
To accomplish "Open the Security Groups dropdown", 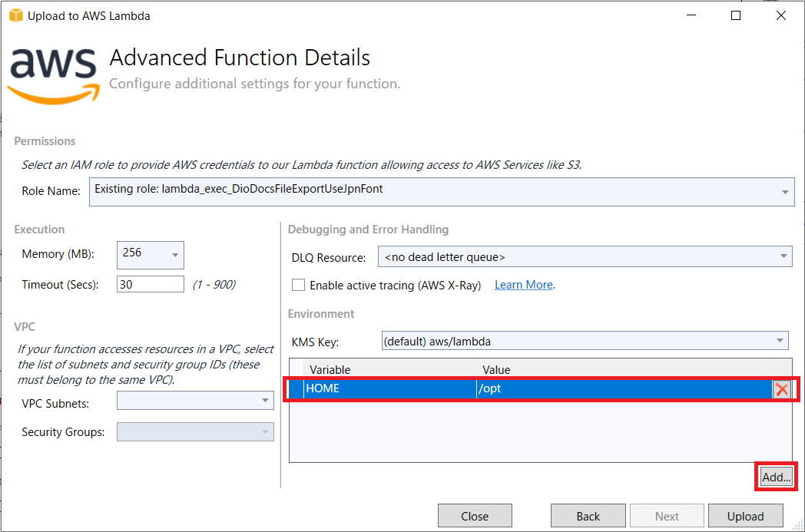I will coord(195,431).
